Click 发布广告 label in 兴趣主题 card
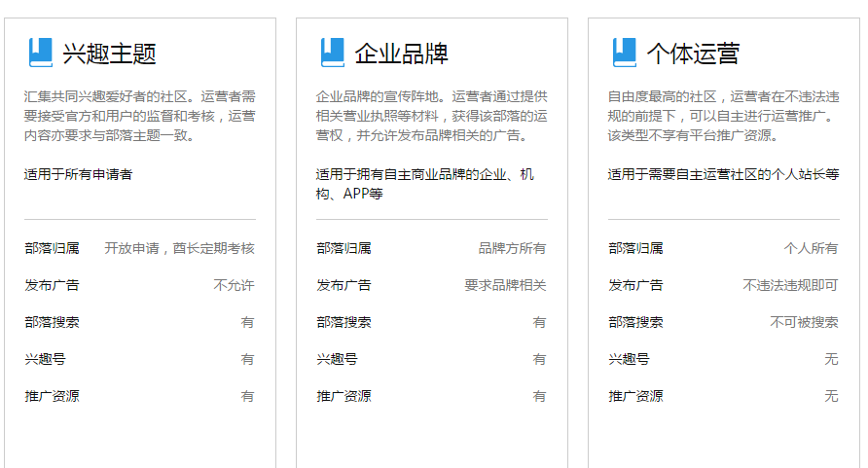Image resolution: width=868 pixels, height=468 pixels. (x=52, y=285)
